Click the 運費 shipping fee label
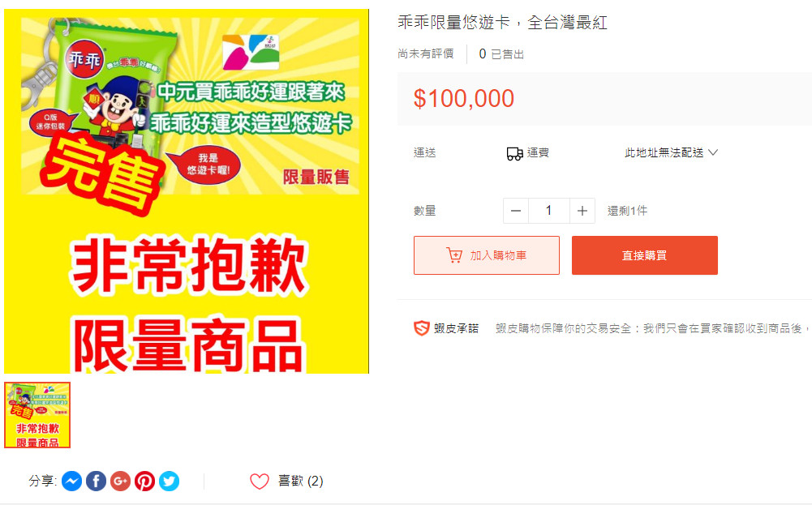The image size is (812, 505). 538,152
